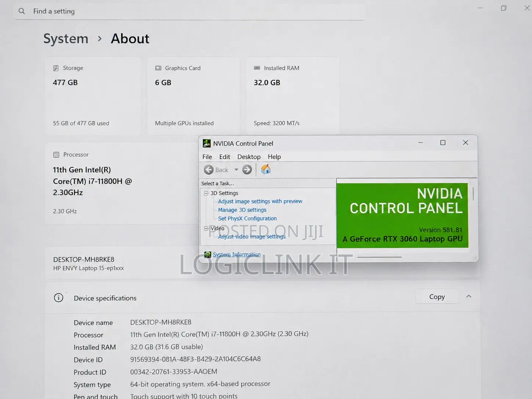
Task: Select Set PhysX Configuration
Action: [x=247, y=218]
